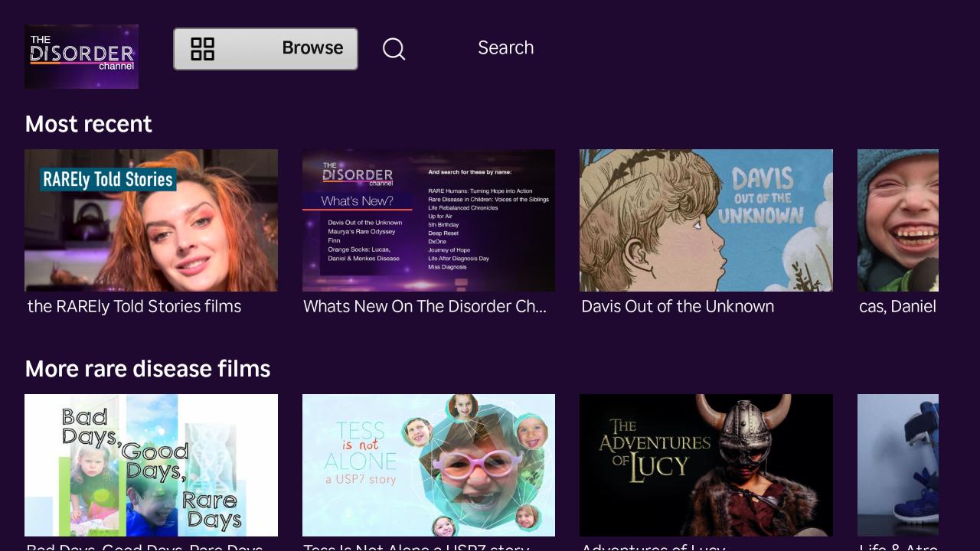Select the blue shoe thumbnail at row end

tap(897, 465)
